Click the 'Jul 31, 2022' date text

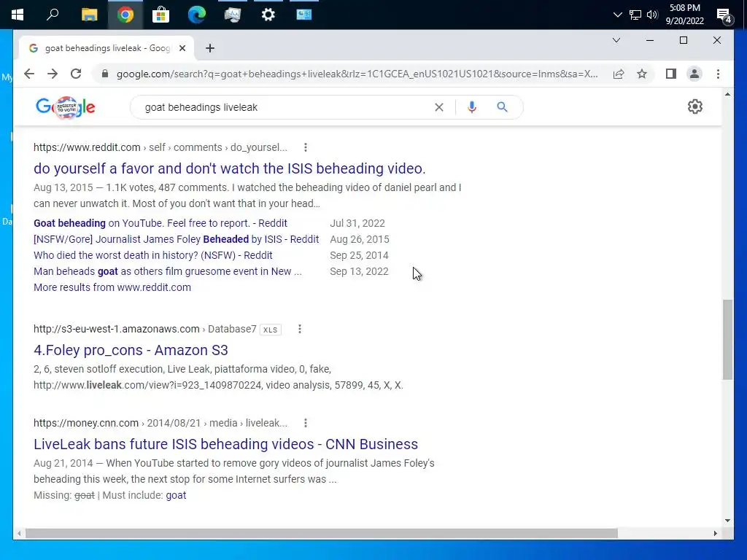(357, 223)
